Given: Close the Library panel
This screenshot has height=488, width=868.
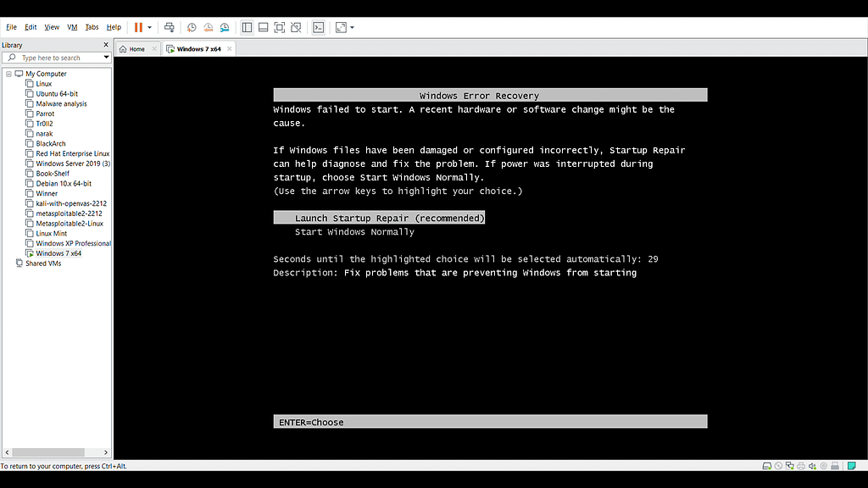Looking at the screenshot, I should click(x=106, y=45).
